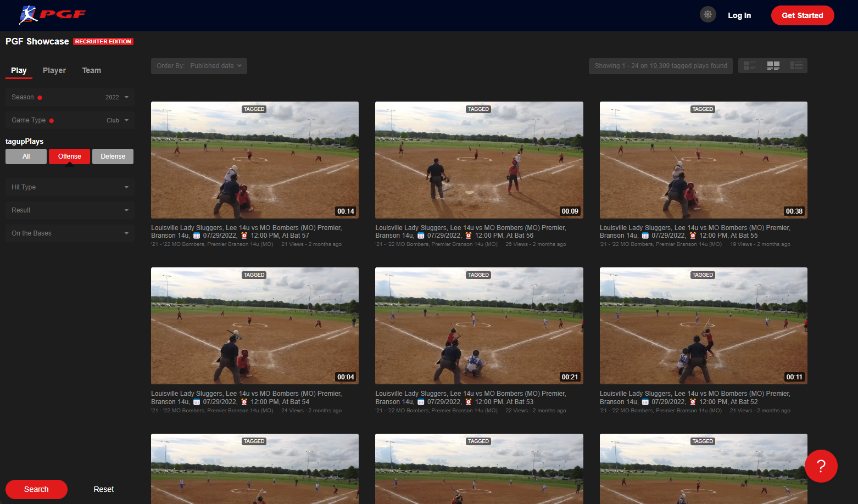Expand the On the Bases filter
Image resolution: width=858 pixels, height=504 pixels.
tap(69, 233)
